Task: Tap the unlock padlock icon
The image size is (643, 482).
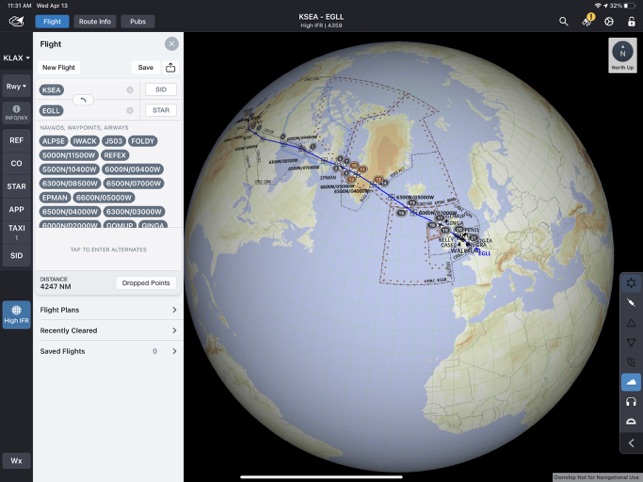Action: (x=632, y=21)
